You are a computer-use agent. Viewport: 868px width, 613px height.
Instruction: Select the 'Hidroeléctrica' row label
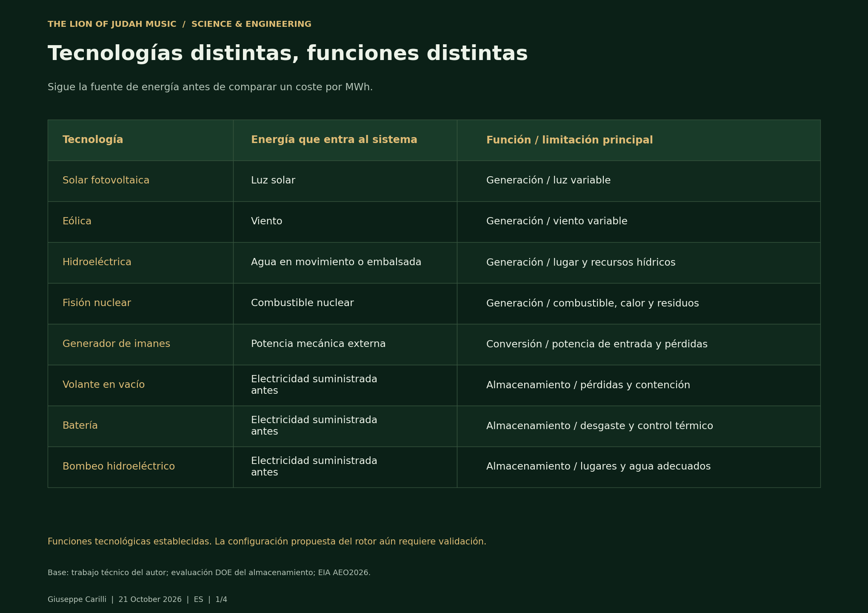click(97, 262)
